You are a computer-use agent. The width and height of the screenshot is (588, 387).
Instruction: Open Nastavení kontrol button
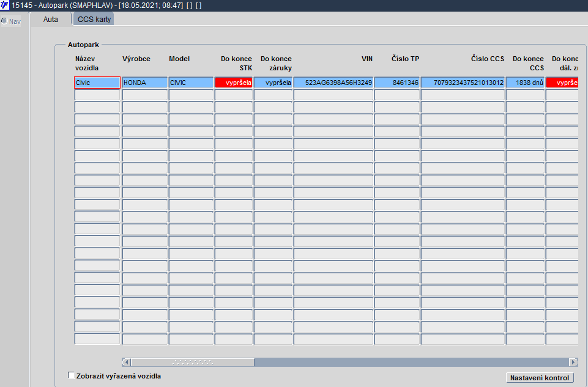click(540, 378)
